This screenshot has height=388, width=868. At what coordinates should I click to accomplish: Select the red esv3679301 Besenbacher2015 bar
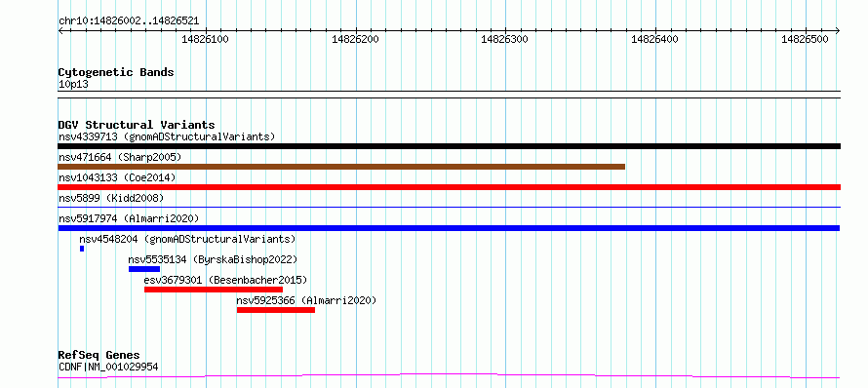[214, 290]
